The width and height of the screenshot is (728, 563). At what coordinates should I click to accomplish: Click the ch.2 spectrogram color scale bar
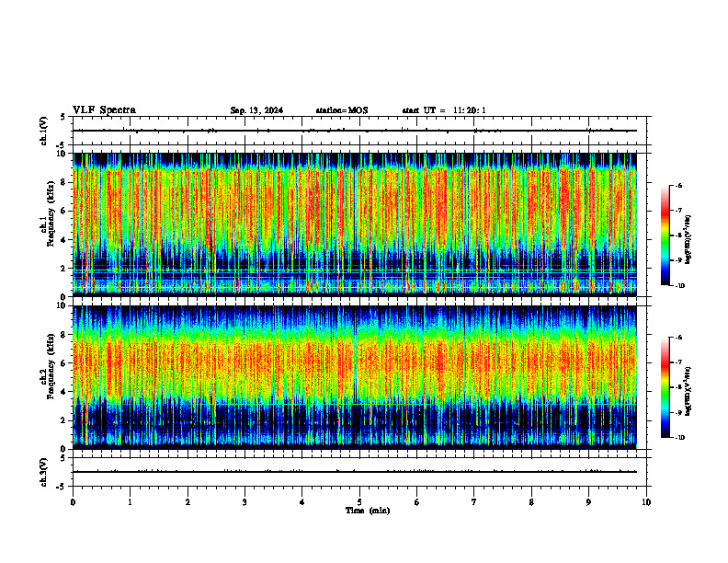665,387
